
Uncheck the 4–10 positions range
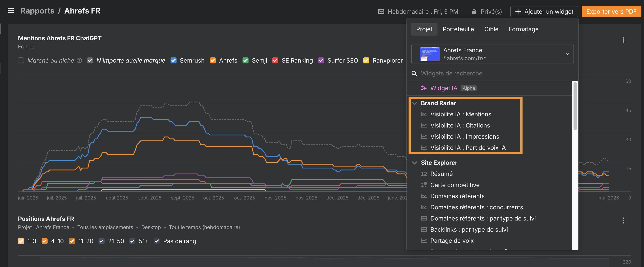coord(45,241)
